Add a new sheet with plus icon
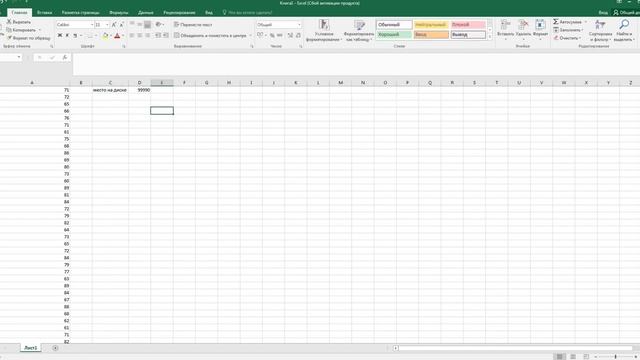The image size is (640, 360). click(x=55, y=348)
